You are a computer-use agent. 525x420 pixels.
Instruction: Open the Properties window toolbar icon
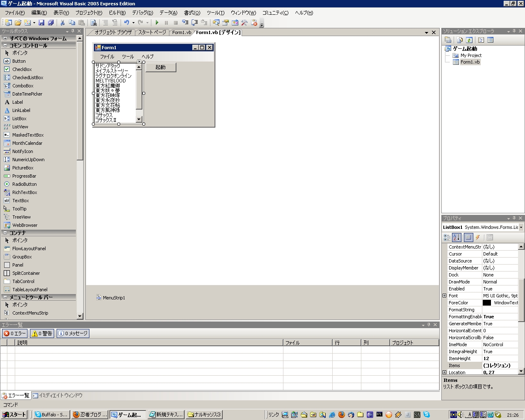(226, 23)
